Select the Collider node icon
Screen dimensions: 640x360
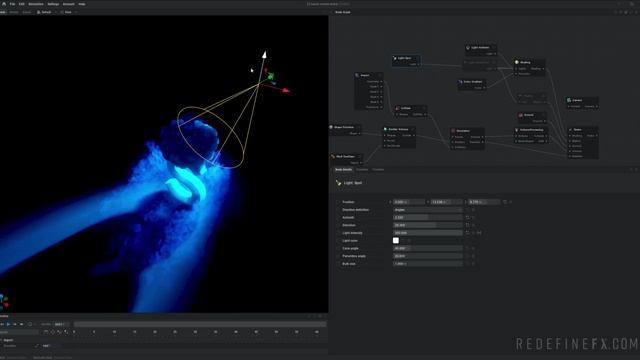(x=398, y=108)
